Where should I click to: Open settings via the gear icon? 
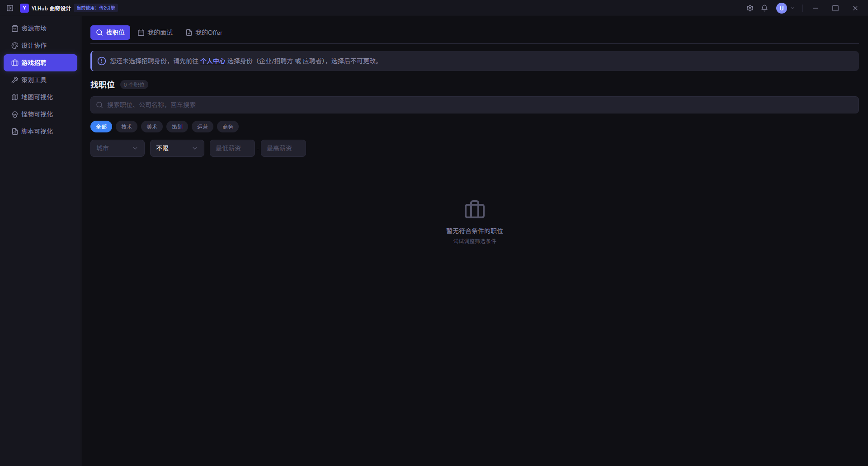tap(750, 8)
